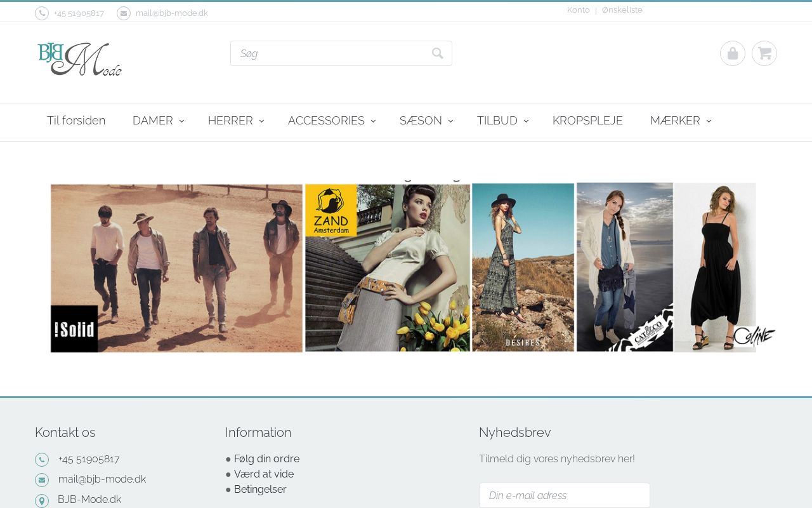Click the magnifying glass search icon
The width and height of the screenshot is (812, 508).
tap(438, 53)
